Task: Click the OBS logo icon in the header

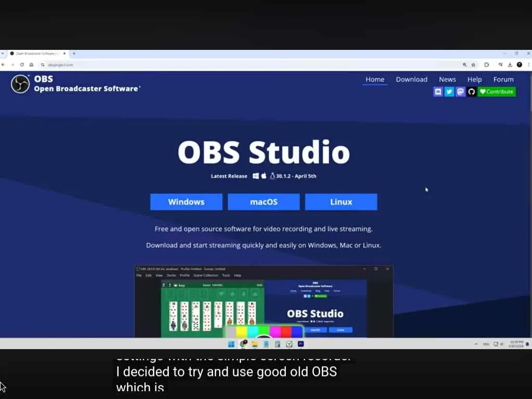Action: tap(20, 84)
